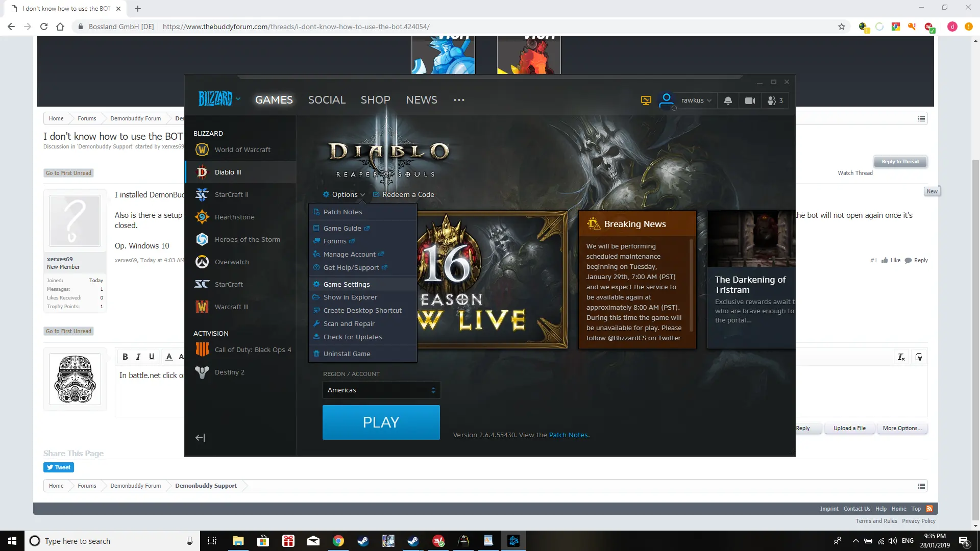Select Diablo III in sidebar
Screen dimensions: 980x551
[x=240, y=172]
